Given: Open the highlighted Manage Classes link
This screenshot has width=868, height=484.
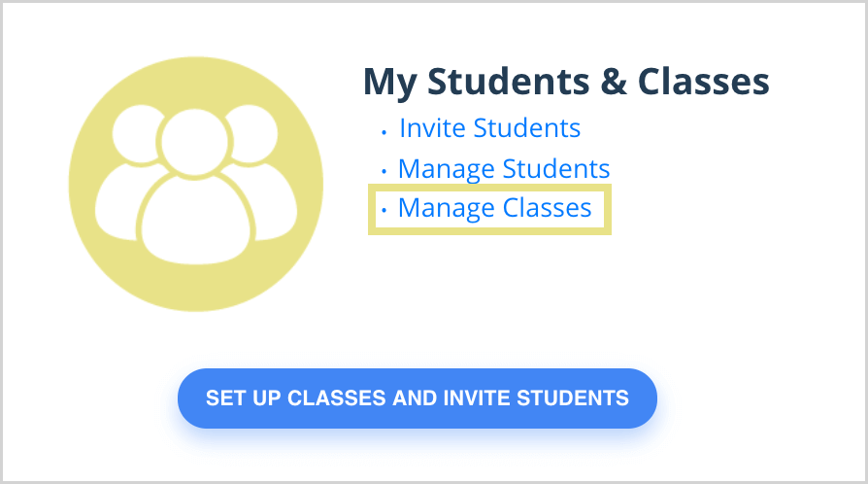Looking at the screenshot, I should click(x=495, y=208).
